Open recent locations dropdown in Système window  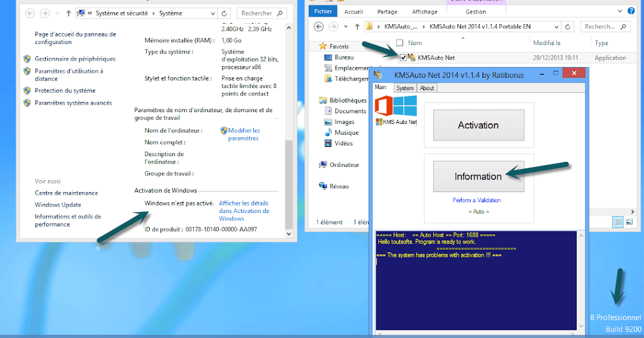click(58, 13)
